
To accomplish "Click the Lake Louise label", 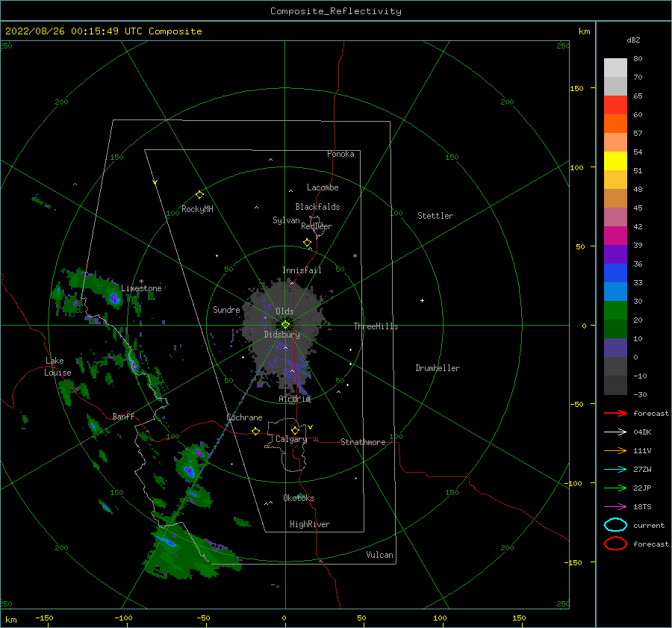I will [x=57, y=367].
